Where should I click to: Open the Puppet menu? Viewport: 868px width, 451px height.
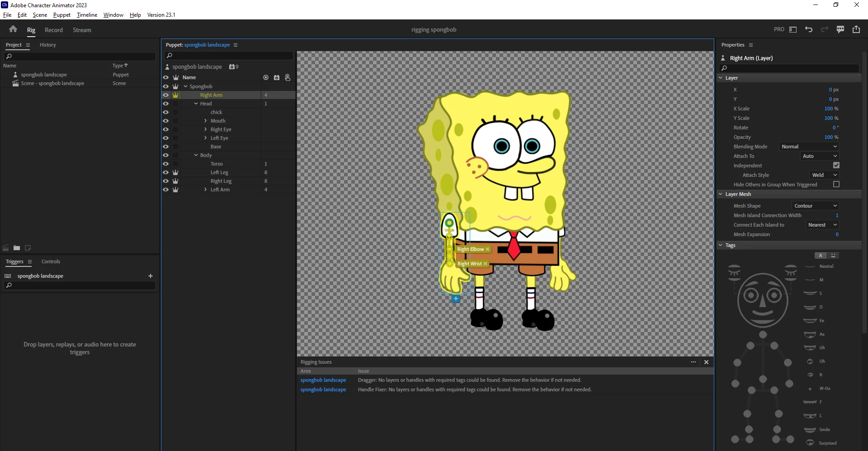(x=62, y=15)
